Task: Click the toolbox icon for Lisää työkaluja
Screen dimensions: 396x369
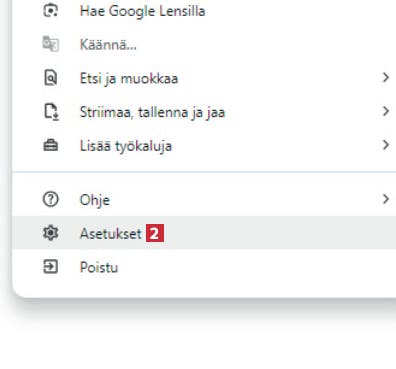Action: (51, 146)
